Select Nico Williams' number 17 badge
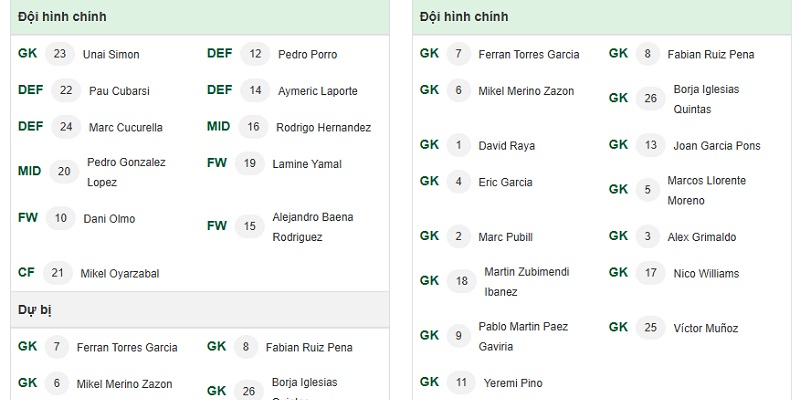The image size is (800, 400). [651, 273]
